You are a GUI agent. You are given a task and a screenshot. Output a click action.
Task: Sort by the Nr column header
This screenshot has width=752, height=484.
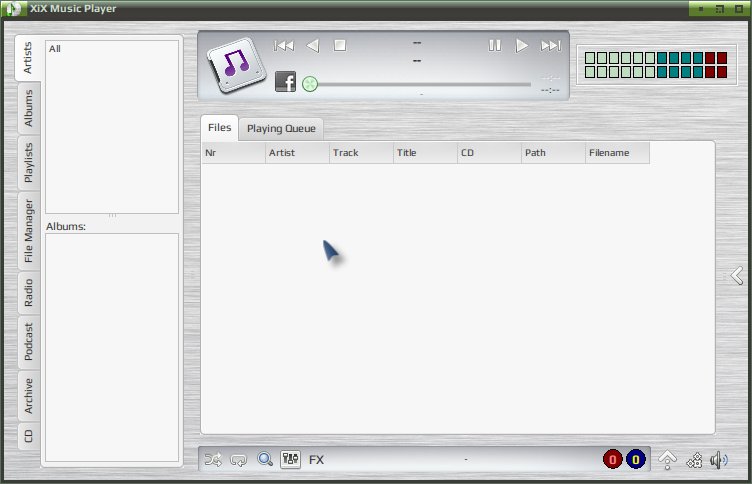click(x=233, y=153)
